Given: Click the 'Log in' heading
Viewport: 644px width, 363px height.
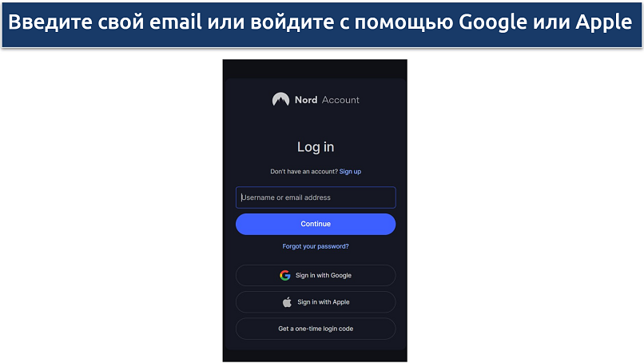Looking at the screenshot, I should (316, 147).
